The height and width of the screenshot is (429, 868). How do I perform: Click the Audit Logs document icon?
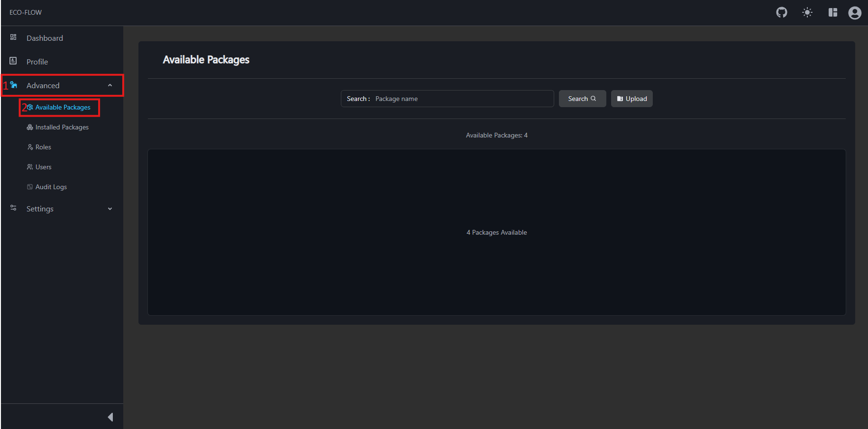click(30, 187)
